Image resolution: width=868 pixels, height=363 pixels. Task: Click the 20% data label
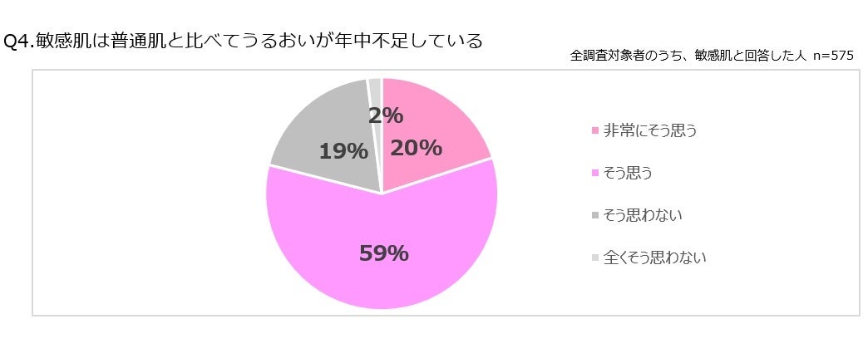[x=416, y=148]
